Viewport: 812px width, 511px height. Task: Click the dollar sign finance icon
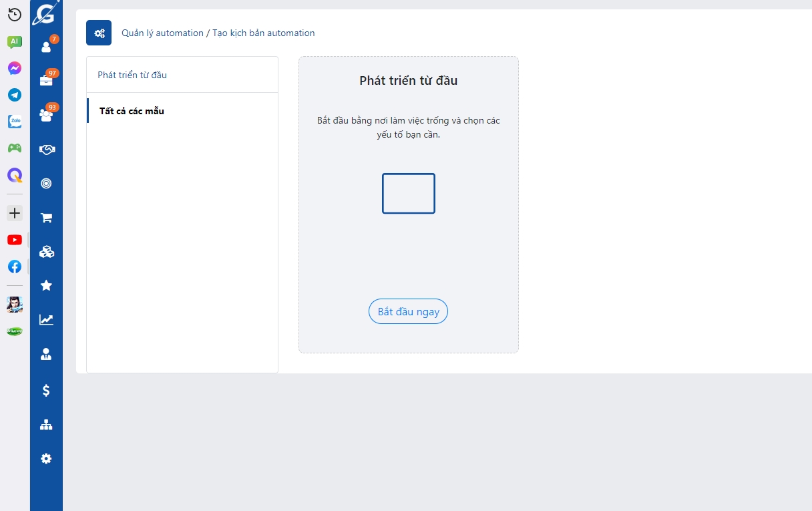point(46,390)
